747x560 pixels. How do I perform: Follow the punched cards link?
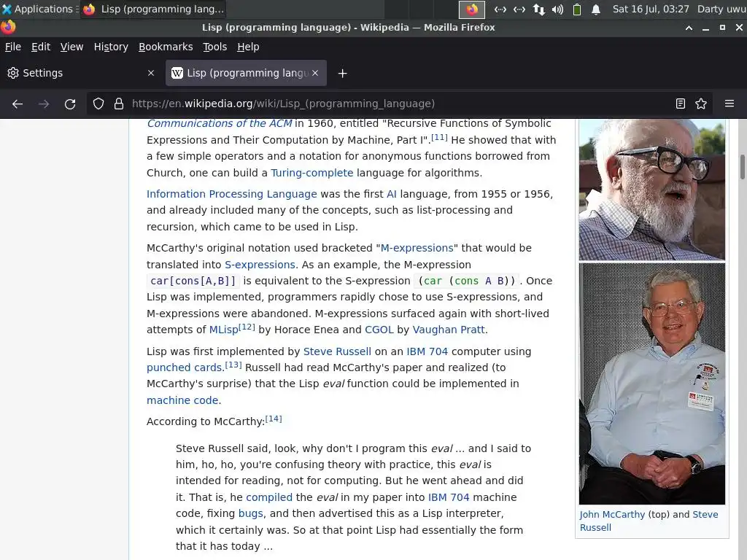pyautogui.click(x=185, y=367)
